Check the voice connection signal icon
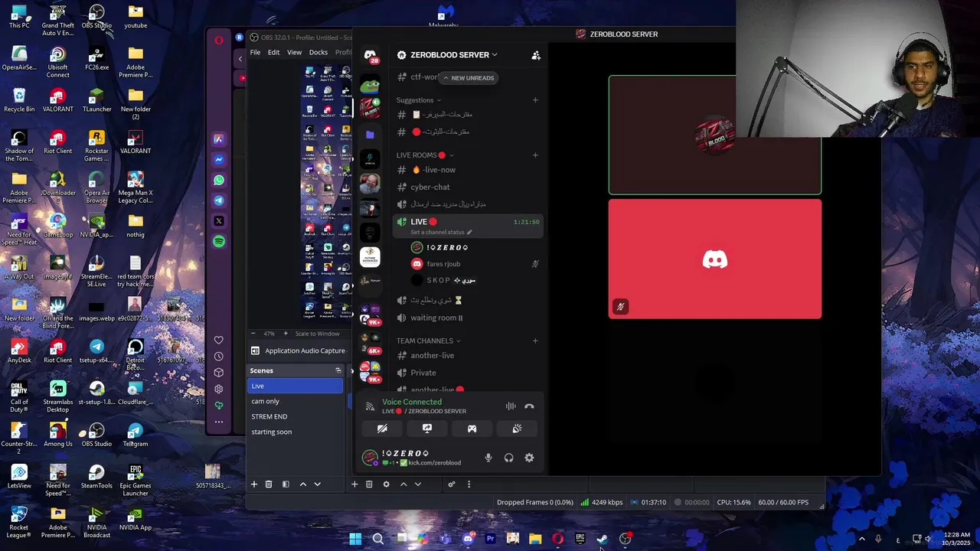The height and width of the screenshot is (551, 980). [x=370, y=406]
